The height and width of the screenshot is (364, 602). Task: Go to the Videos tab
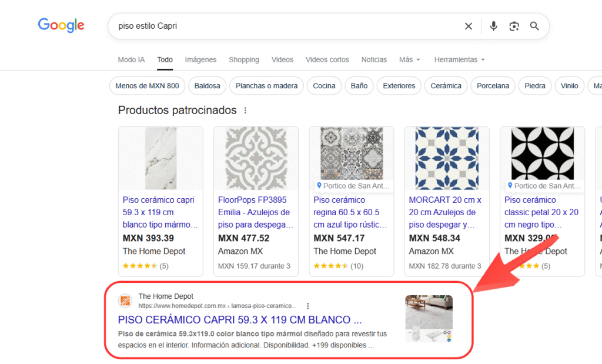pyautogui.click(x=282, y=59)
